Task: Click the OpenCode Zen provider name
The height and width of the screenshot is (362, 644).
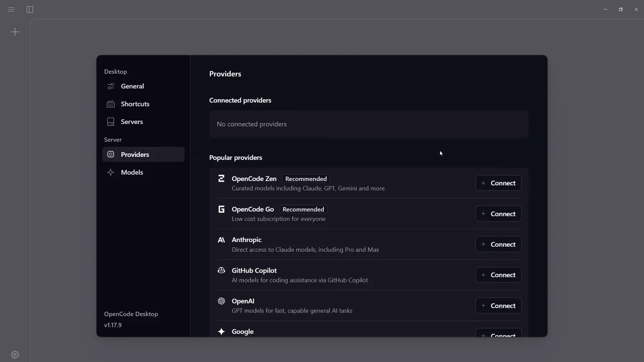Action: 254,179
